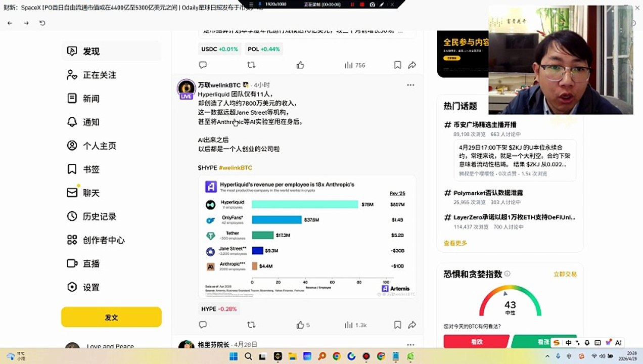643x364 pixels.
Task: Open the 万联welinkBTC live avatar
Action: [x=187, y=89]
